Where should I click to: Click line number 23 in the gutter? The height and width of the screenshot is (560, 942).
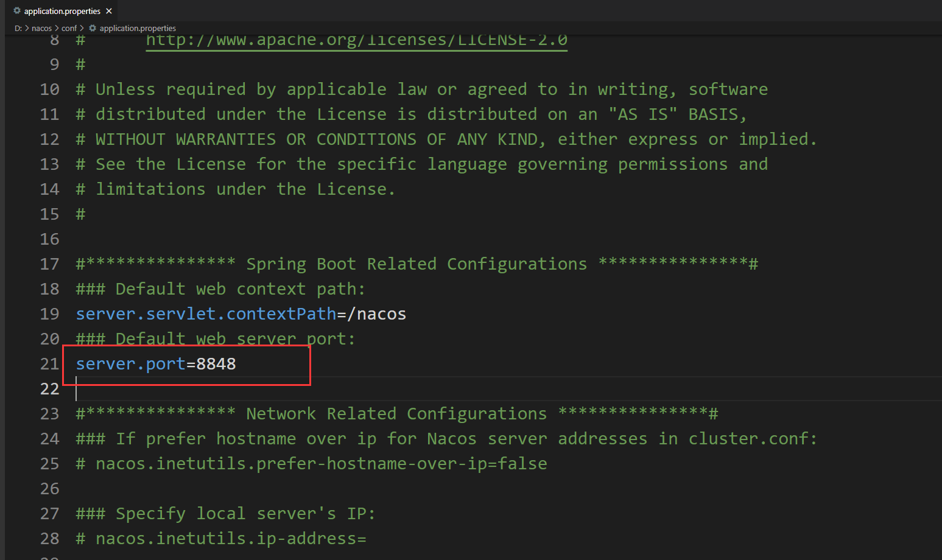[x=49, y=414]
